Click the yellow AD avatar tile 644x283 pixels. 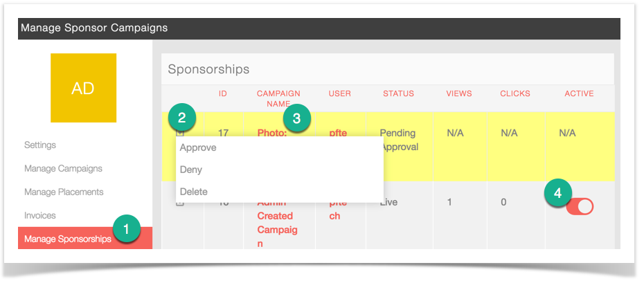coord(83,88)
